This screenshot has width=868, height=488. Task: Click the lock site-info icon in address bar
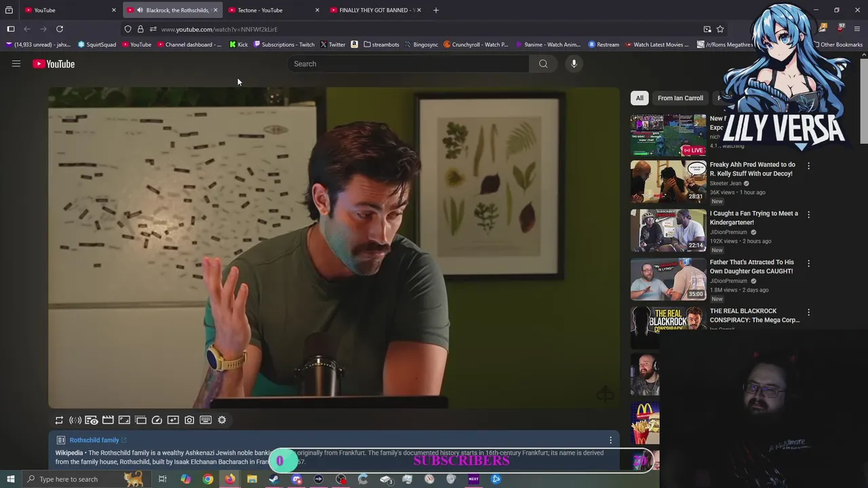pos(140,29)
